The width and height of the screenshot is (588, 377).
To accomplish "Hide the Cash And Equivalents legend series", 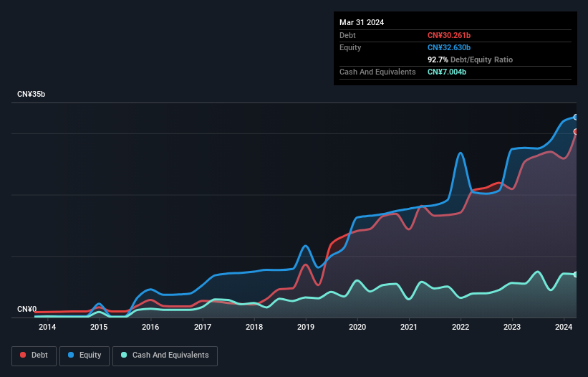I will [165, 355].
